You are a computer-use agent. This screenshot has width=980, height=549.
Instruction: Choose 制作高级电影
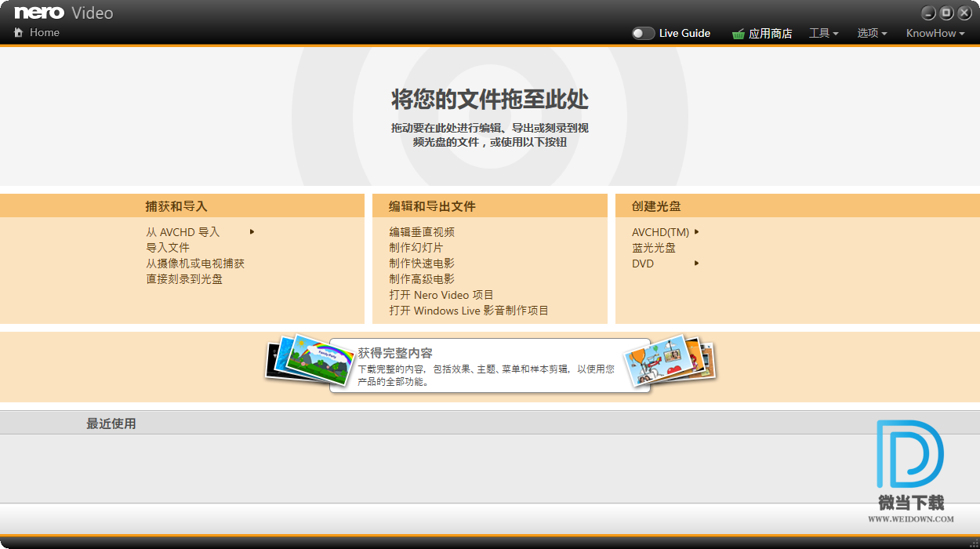coord(422,279)
